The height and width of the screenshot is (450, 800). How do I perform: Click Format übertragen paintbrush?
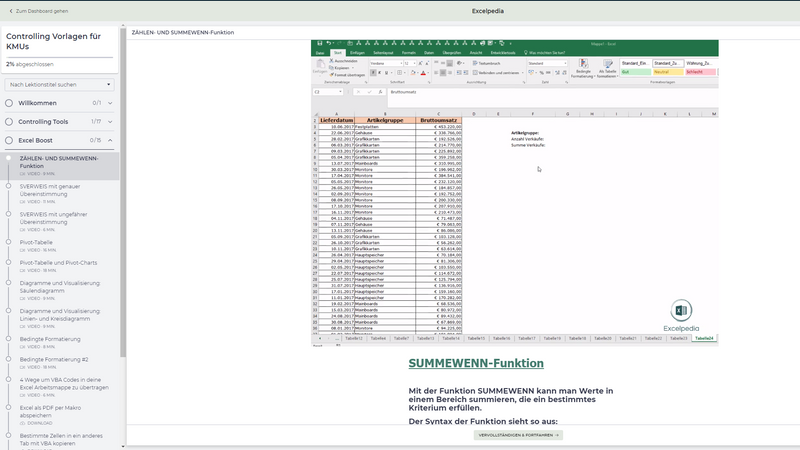[347, 74]
